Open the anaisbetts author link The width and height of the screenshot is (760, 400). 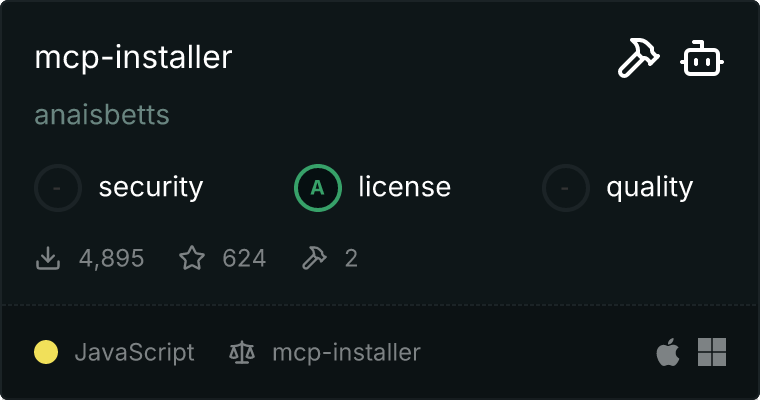click(x=102, y=115)
